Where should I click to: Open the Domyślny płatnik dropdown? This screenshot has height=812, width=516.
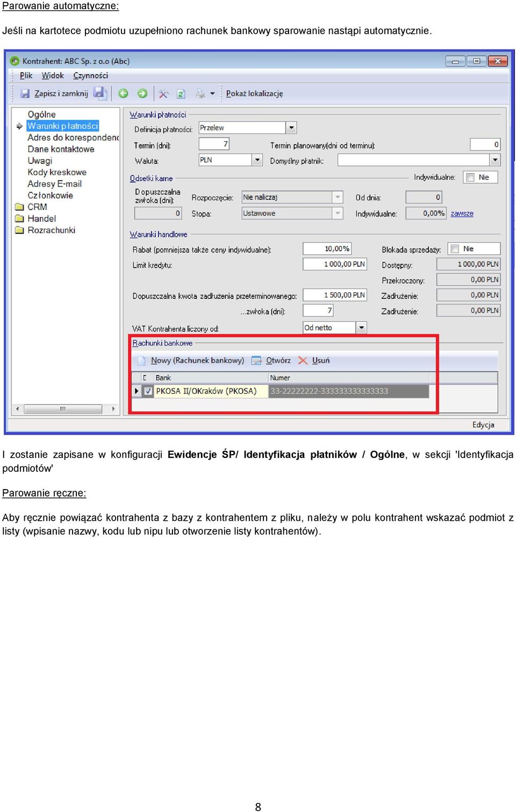pyautogui.click(x=495, y=160)
